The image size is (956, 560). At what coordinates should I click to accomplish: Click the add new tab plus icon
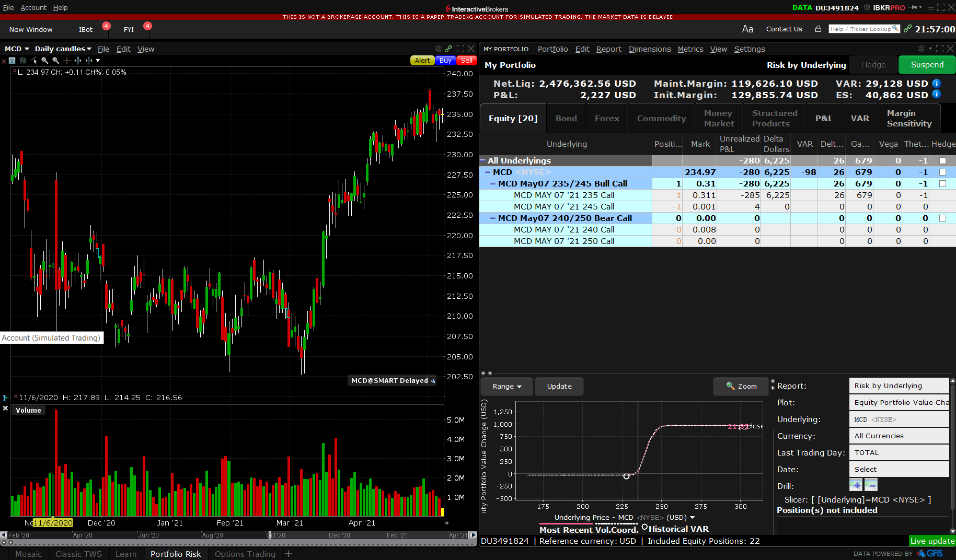coord(289,554)
